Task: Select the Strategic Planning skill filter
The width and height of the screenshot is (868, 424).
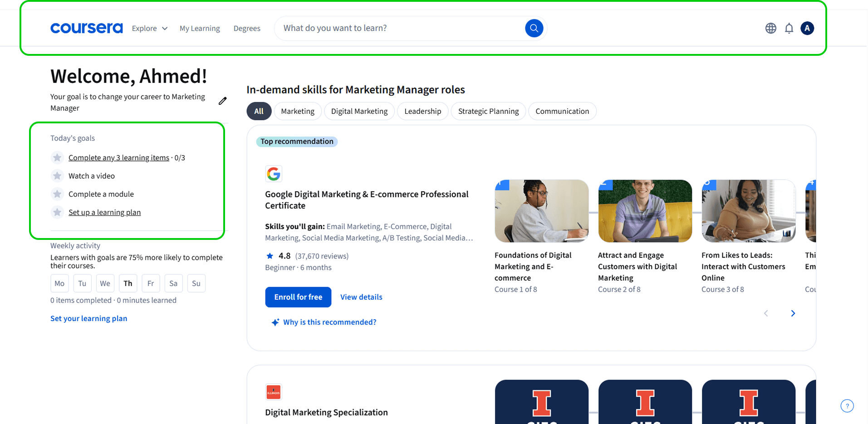Action: pyautogui.click(x=488, y=111)
